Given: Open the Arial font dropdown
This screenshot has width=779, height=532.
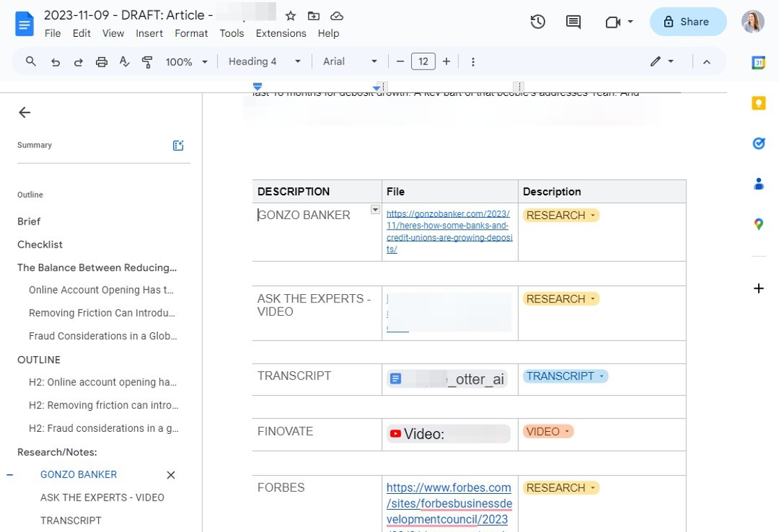Looking at the screenshot, I should tap(350, 62).
